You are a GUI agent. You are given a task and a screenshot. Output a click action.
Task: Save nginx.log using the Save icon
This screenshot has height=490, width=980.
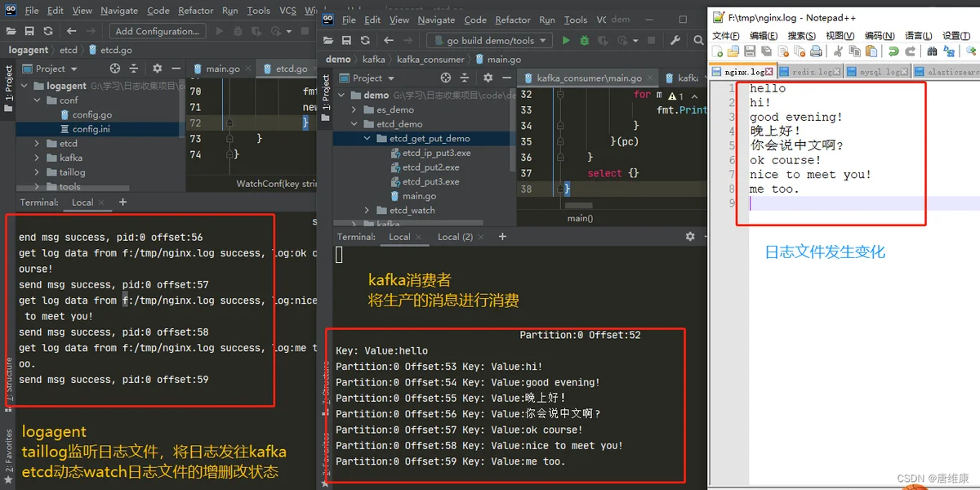[749, 51]
